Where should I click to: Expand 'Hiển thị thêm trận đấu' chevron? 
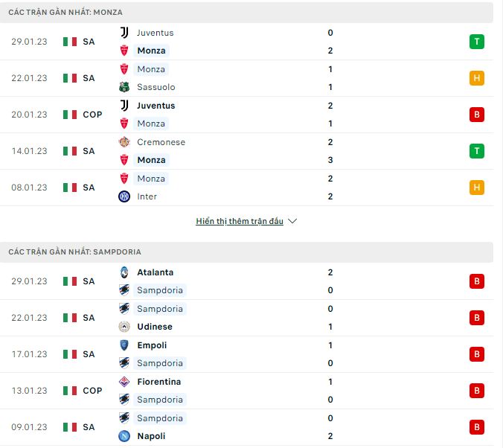coord(292,221)
